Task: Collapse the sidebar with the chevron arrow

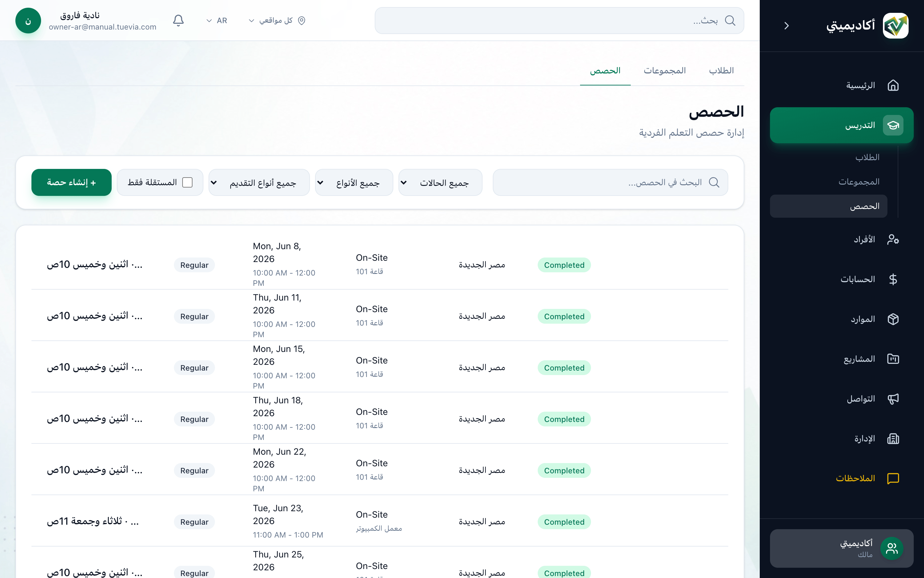Action: (786, 26)
